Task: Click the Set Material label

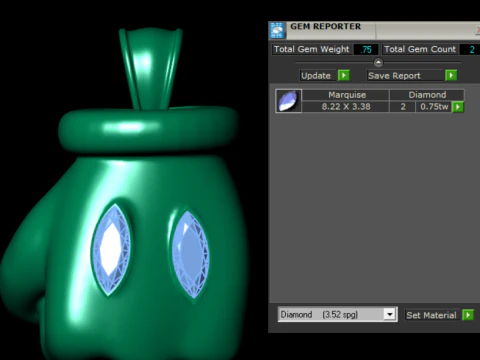Action: (431, 315)
